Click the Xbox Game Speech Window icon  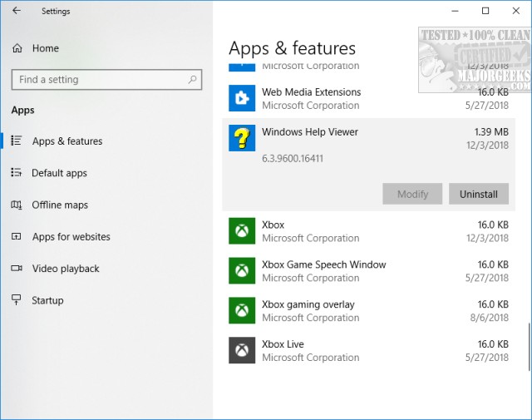(241, 271)
